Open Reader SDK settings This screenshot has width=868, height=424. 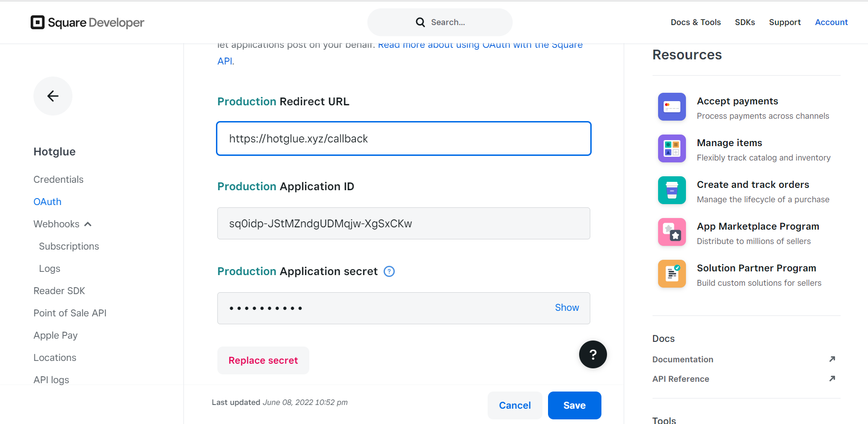(x=59, y=291)
